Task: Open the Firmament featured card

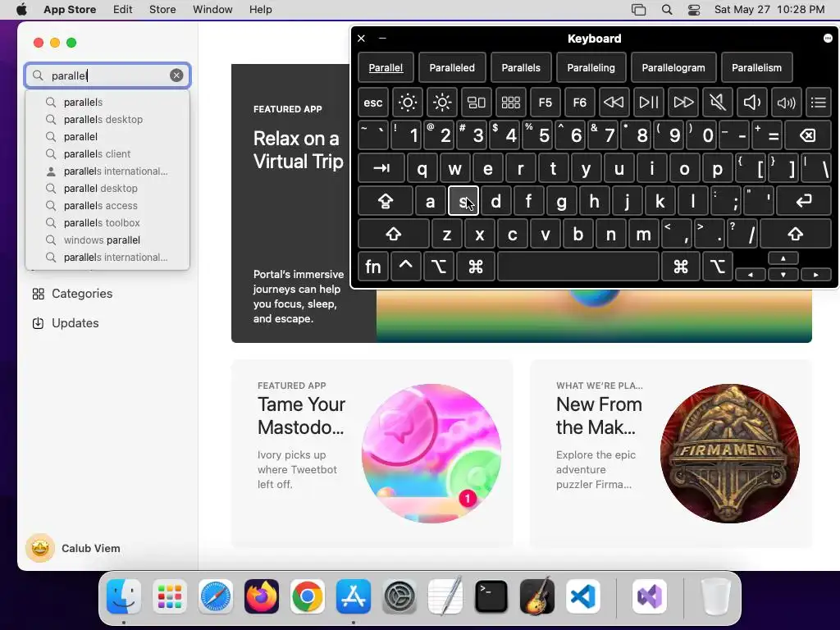Action: [x=671, y=453]
